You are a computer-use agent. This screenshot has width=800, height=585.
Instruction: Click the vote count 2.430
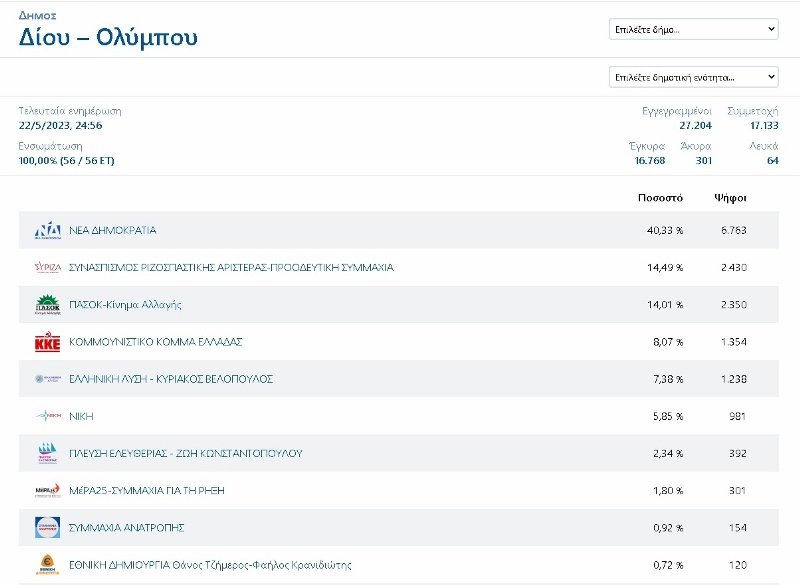pos(734,267)
